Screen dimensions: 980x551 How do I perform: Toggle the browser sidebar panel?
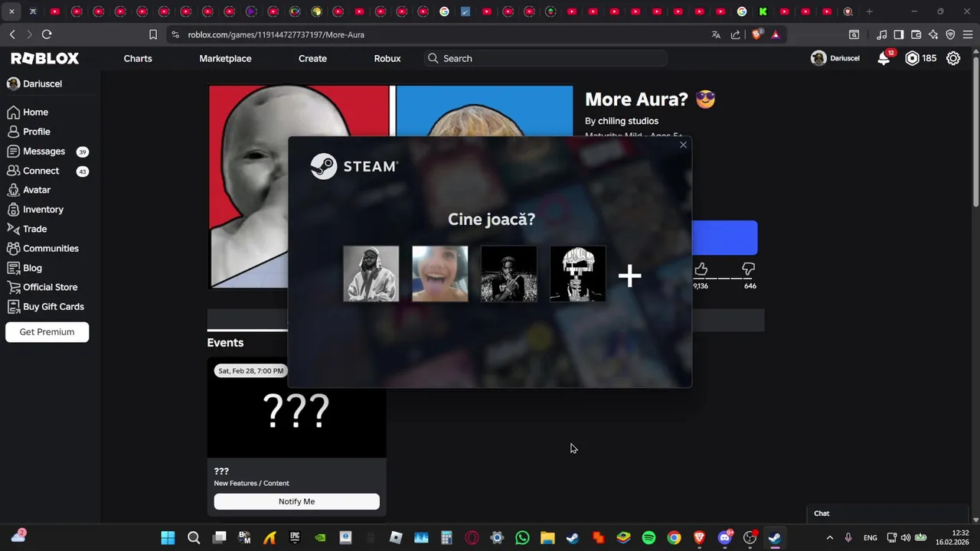tap(899, 34)
